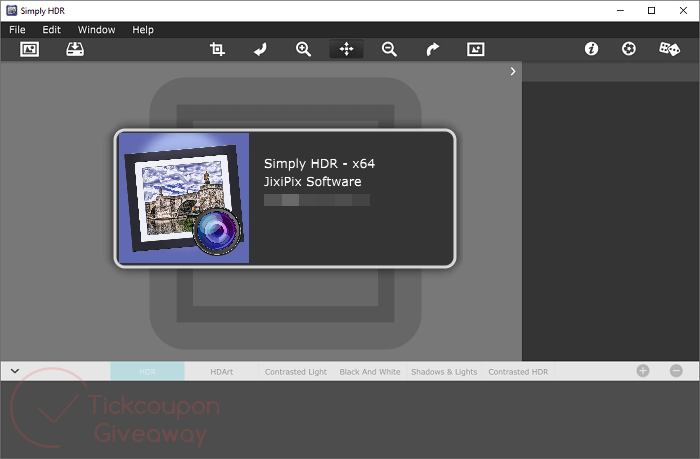Image resolution: width=700 pixels, height=459 pixels.
Task: Select the Shadows & Lights preset tab
Action: (444, 371)
